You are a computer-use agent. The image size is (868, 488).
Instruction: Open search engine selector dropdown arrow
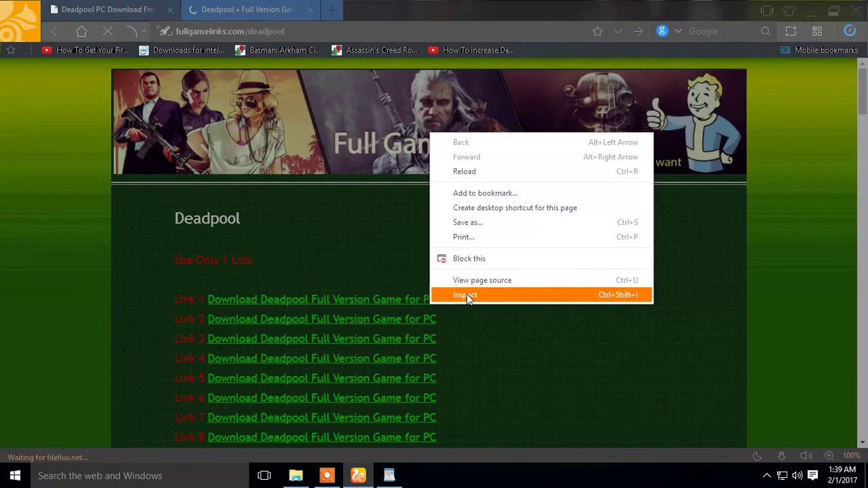[x=677, y=31]
